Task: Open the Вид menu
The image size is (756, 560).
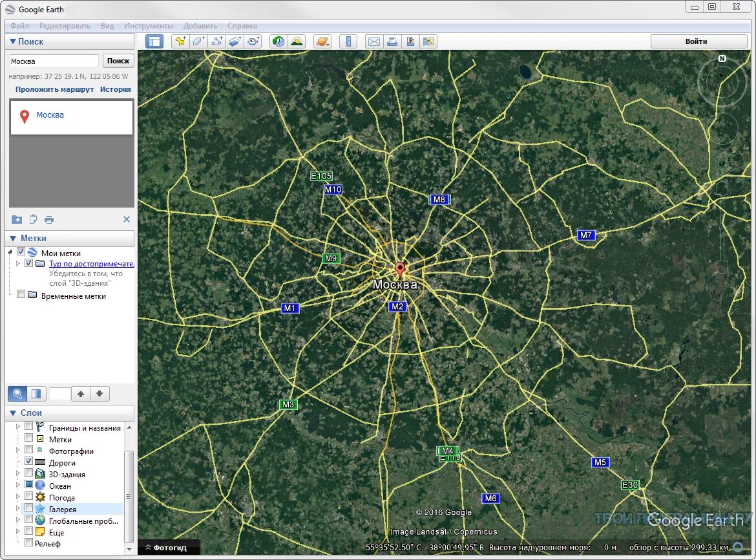Action: pyautogui.click(x=107, y=26)
